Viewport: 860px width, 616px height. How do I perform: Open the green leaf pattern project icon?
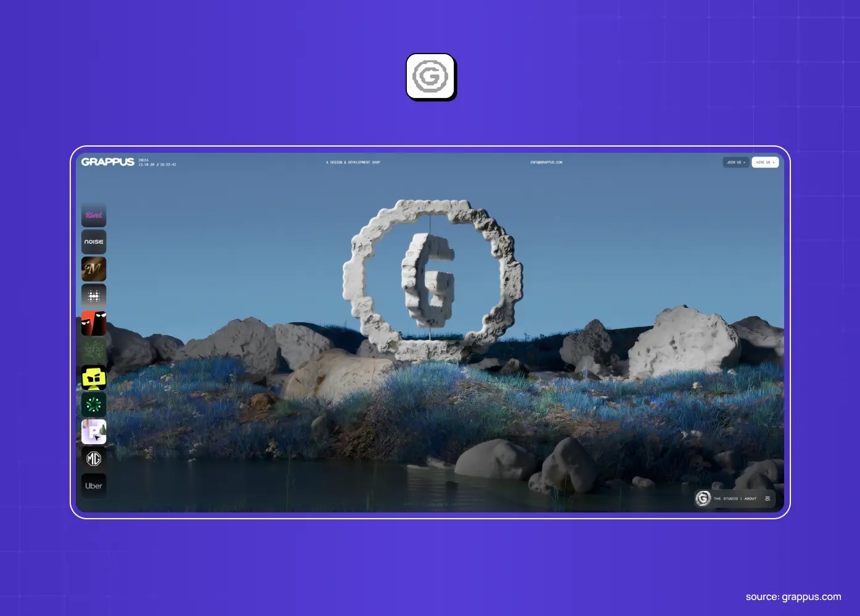click(94, 351)
